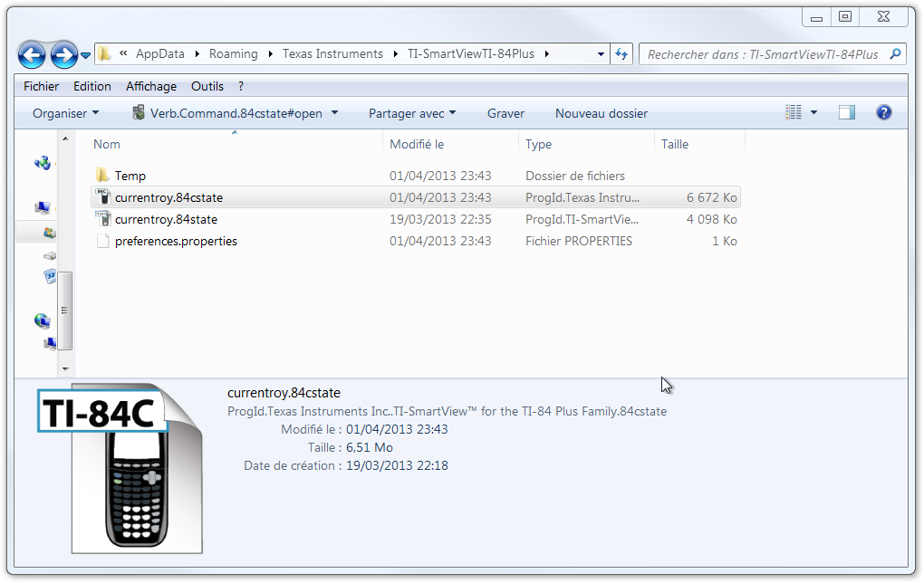Open view options dropdown arrow

click(813, 112)
